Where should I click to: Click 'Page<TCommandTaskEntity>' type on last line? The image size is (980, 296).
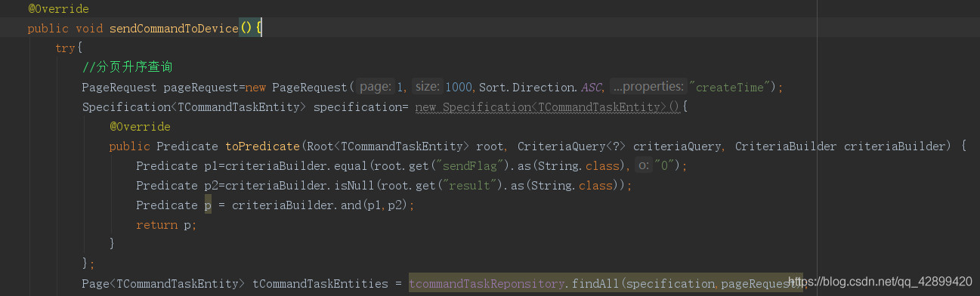coord(164,283)
